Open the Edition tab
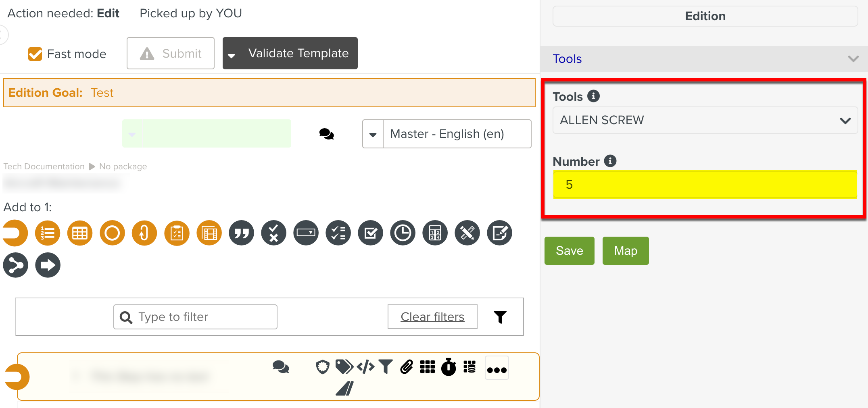 705,16
